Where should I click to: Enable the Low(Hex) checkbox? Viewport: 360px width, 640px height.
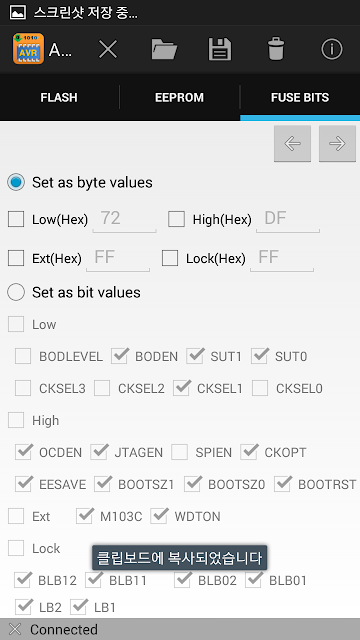(16, 220)
